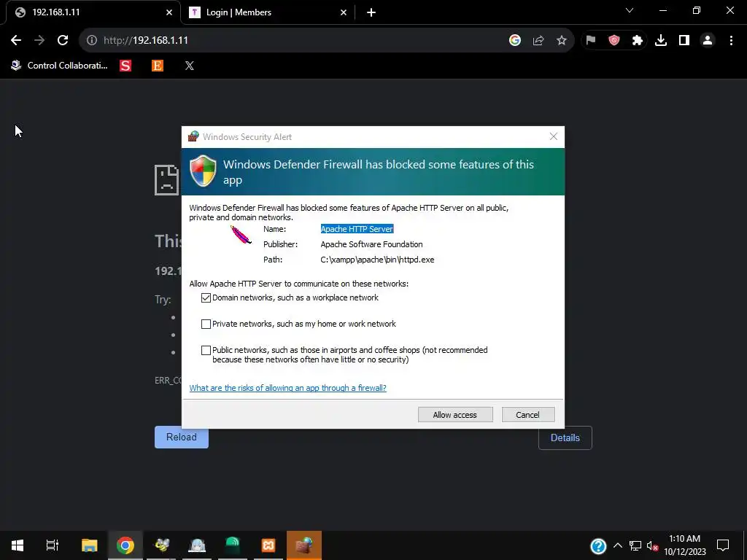747x560 pixels.
Task: Open the notification center icon
Action: [723, 545]
